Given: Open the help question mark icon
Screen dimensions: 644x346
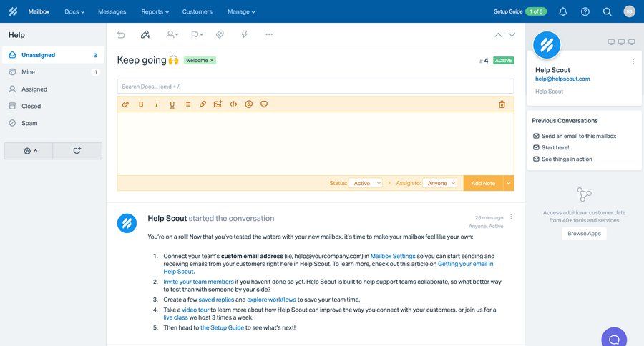Looking at the screenshot, I should tap(585, 11).
